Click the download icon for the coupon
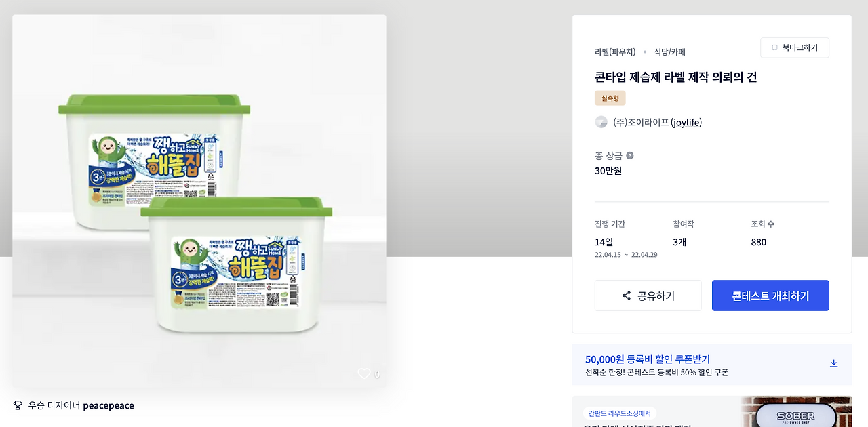The height and width of the screenshot is (427, 868). (833, 363)
